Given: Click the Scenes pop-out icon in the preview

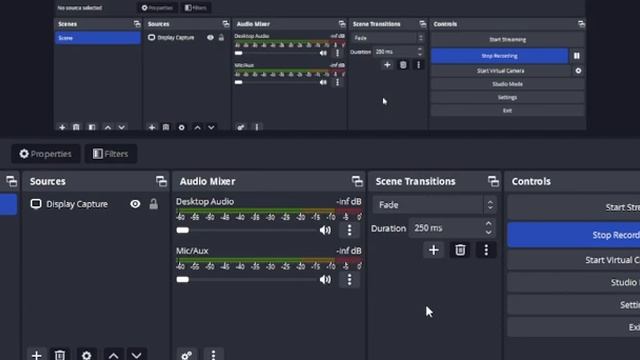Looking at the screenshot, I should [x=137, y=24].
